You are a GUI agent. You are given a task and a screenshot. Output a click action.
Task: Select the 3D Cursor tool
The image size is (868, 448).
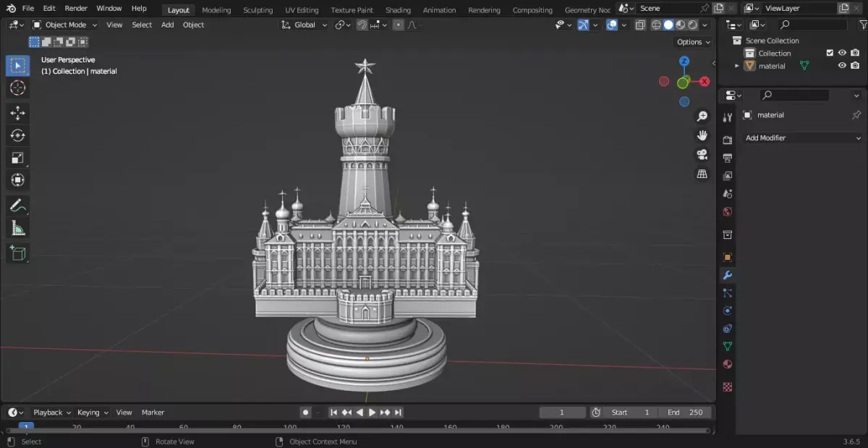(18, 88)
